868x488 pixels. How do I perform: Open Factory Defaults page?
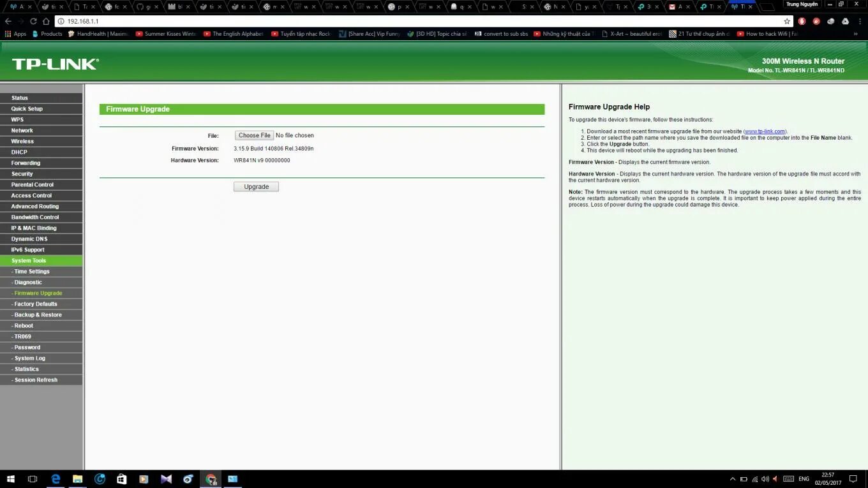pyautogui.click(x=41, y=304)
